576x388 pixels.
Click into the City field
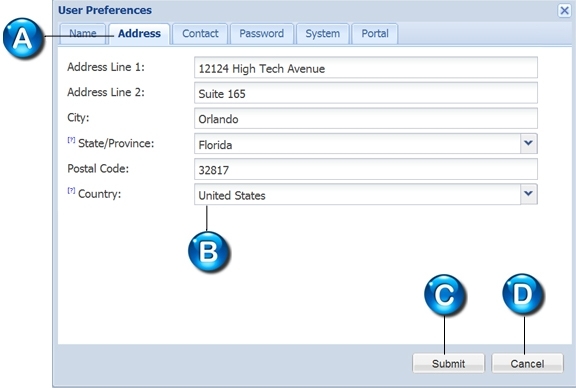coord(366,118)
